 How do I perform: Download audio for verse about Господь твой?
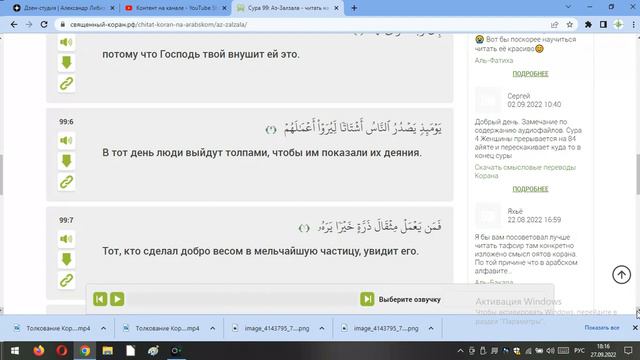(66, 63)
